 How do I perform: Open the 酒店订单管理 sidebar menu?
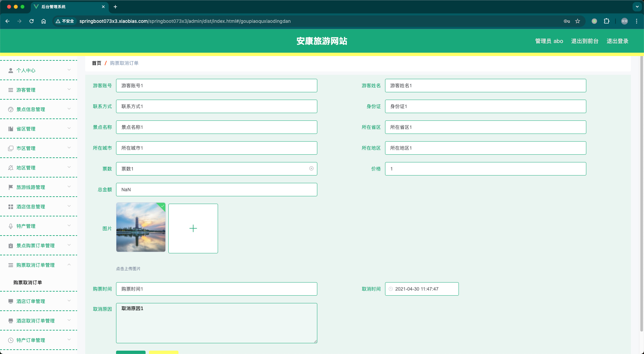(x=39, y=301)
